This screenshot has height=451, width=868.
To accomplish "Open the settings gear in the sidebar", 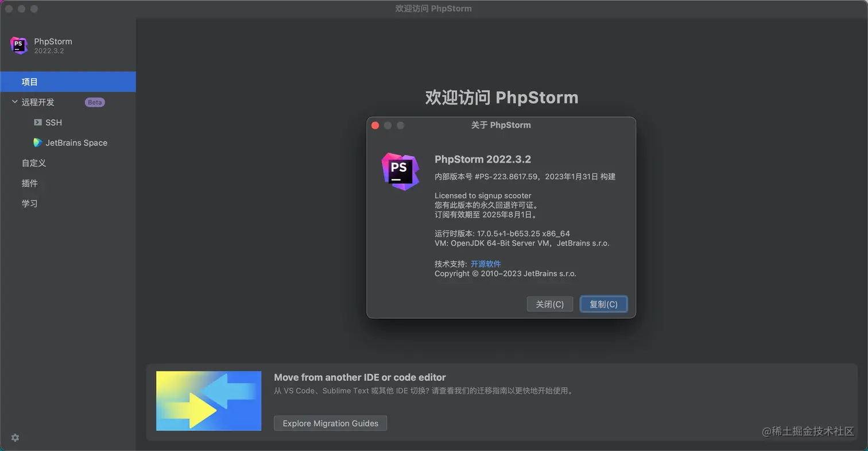I will [x=15, y=438].
